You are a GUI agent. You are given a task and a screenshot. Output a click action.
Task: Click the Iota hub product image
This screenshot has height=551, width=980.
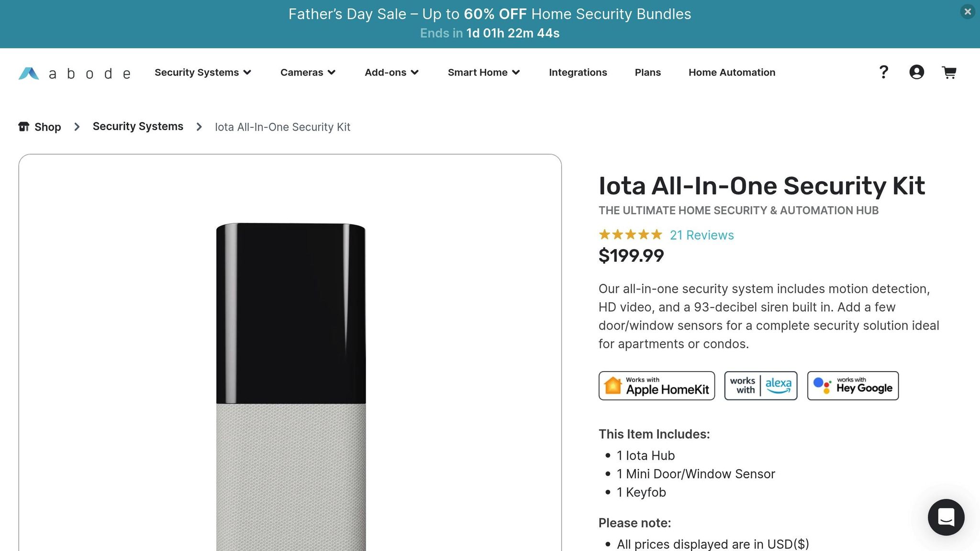290,383
